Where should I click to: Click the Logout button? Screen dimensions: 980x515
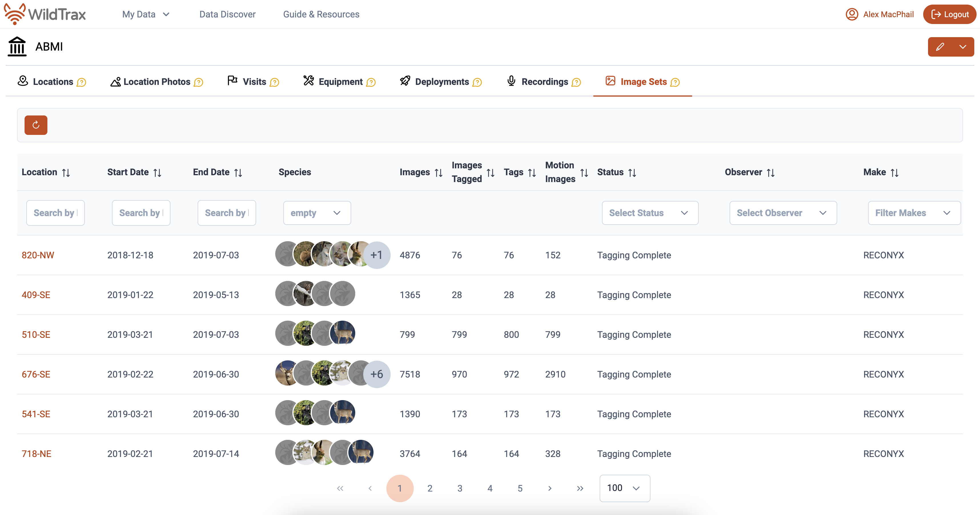[949, 14]
